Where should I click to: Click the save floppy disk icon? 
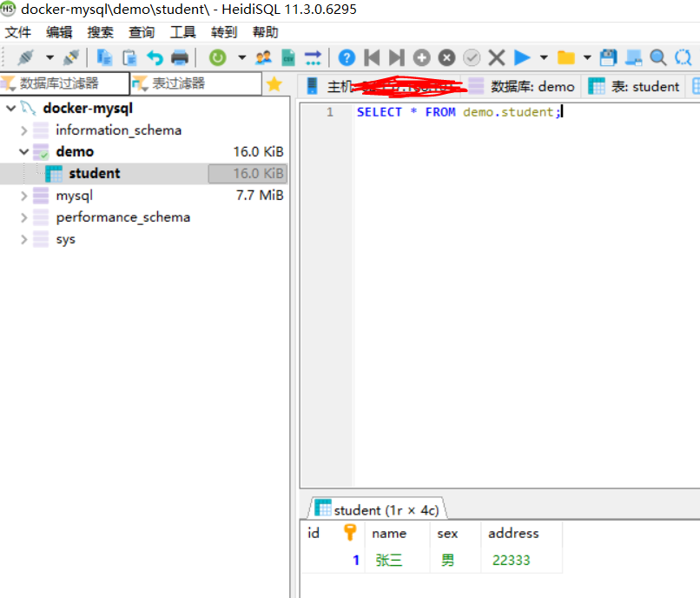coord(608,57)
